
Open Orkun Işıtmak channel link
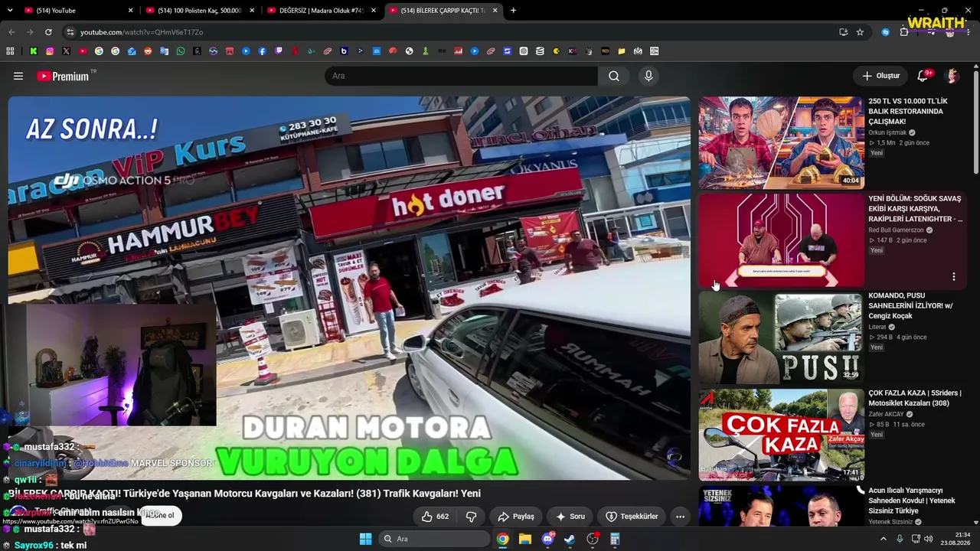coord(887,132)
